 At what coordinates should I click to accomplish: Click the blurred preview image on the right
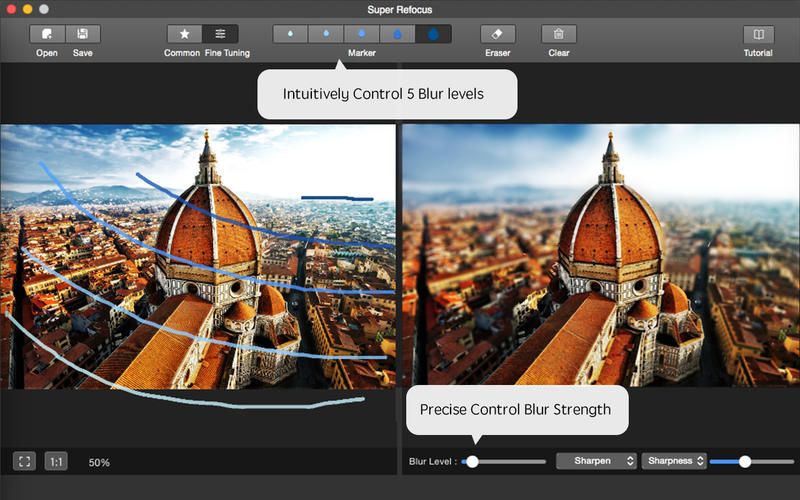[x=600, y=256]
